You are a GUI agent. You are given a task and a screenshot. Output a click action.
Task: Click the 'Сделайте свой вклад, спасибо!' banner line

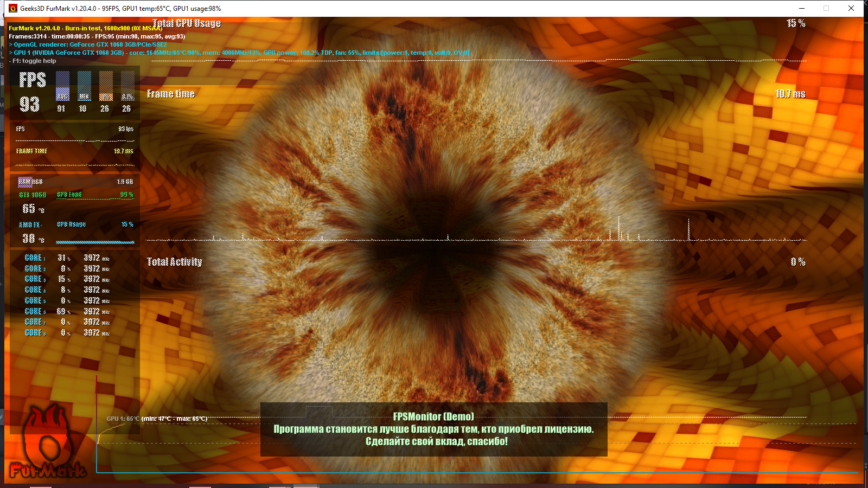pos(437,441)
